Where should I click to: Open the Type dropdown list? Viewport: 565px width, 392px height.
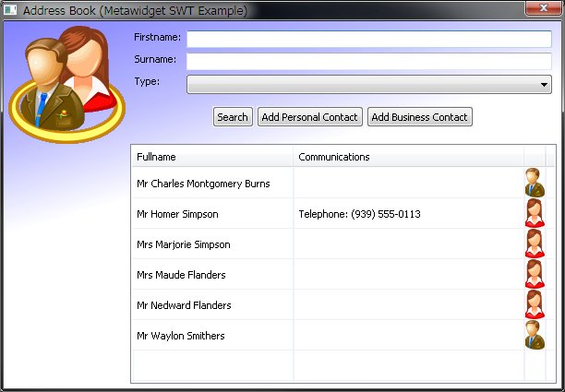click(x=369, y=84)
